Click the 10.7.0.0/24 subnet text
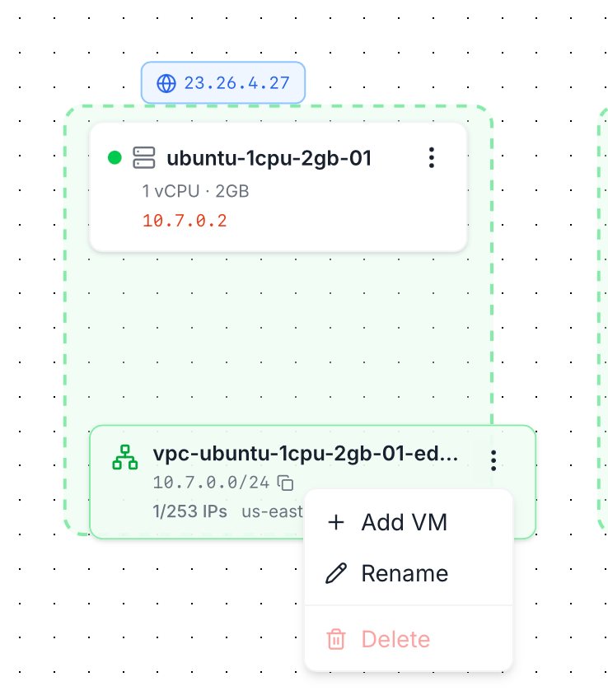This screenshot has width=608, height=700. [x=211, y=483]
